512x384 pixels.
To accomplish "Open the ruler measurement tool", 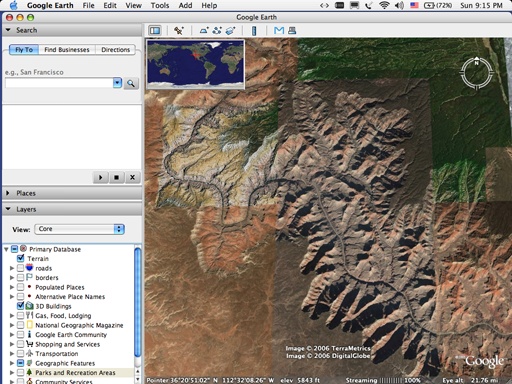I will [x=254, y=31].
